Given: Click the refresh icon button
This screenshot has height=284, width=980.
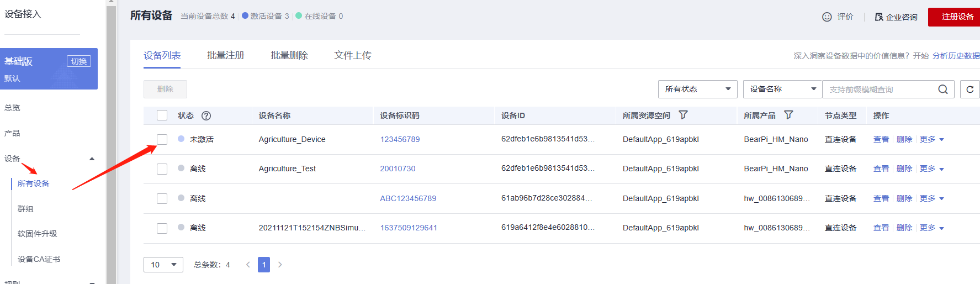Looking at the screenshot, I should (x=970, y=90).
